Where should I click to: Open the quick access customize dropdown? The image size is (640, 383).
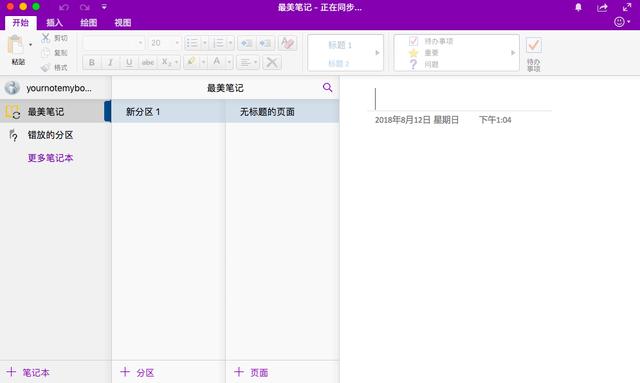104,7
